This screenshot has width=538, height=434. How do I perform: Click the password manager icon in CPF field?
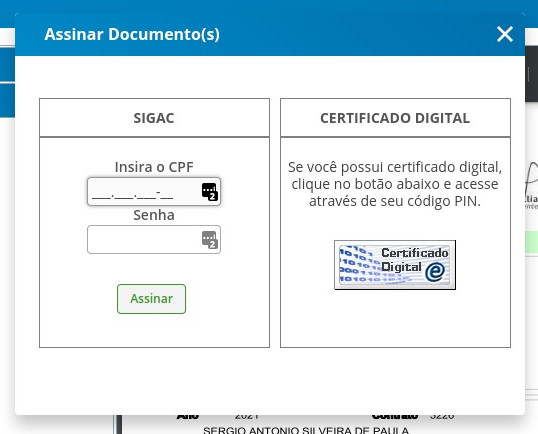[210, 191]
